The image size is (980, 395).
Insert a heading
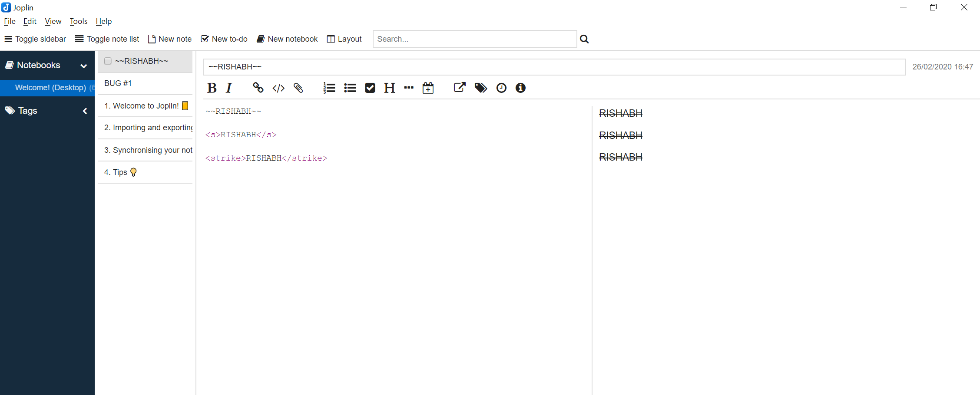coord(389,88)
